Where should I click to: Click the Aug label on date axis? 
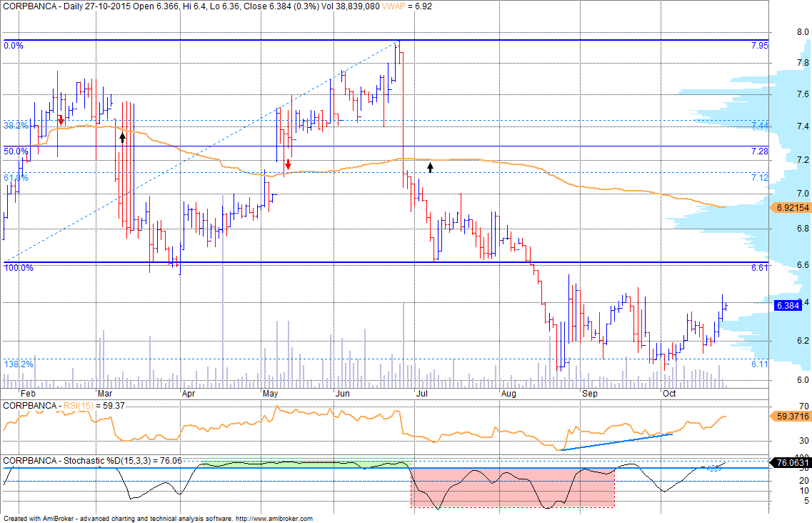point(508,394)
